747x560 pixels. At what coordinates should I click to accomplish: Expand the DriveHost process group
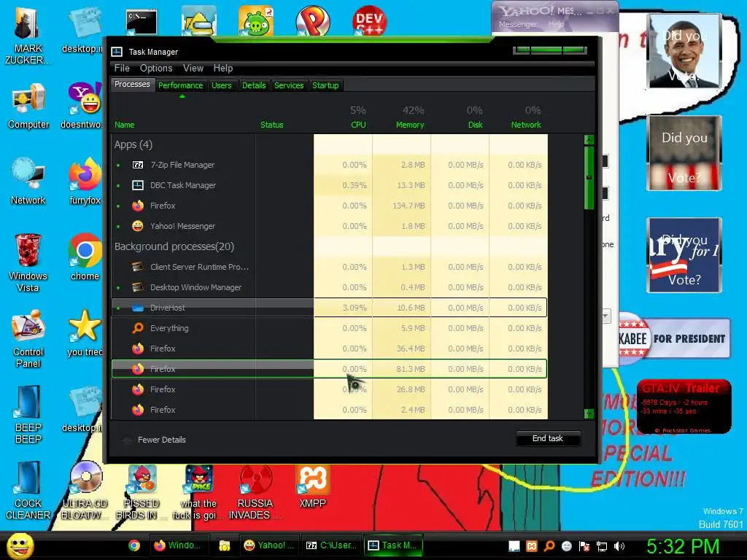(118, 308)
